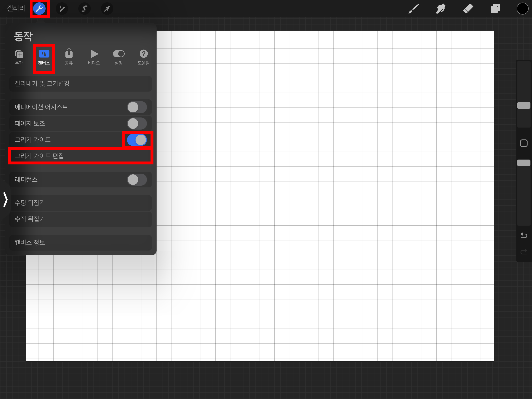Select the Selection S-shaped tool
Screen dimensions: 532x399
pos(85,9)
